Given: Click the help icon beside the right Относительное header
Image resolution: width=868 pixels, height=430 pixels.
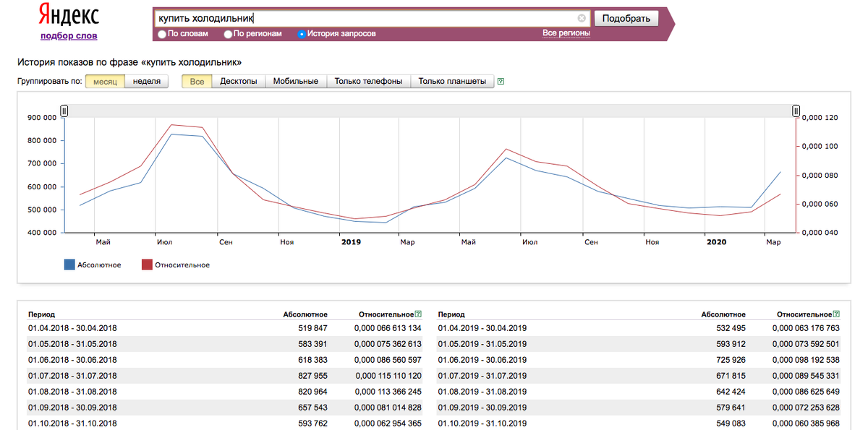Looking at the screenshot, I should 836,314.
